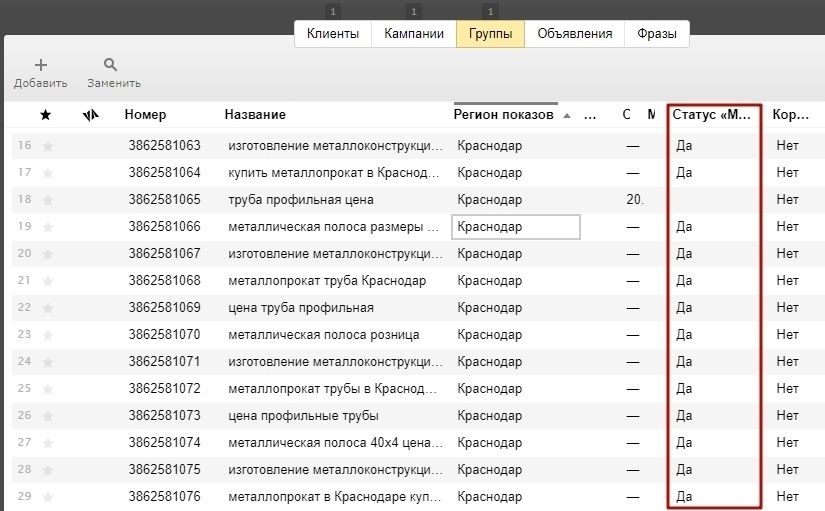This screenshot has height=511, width=825.
Task: Click number 3862581070 cell
Action: [x=165, y=335]
